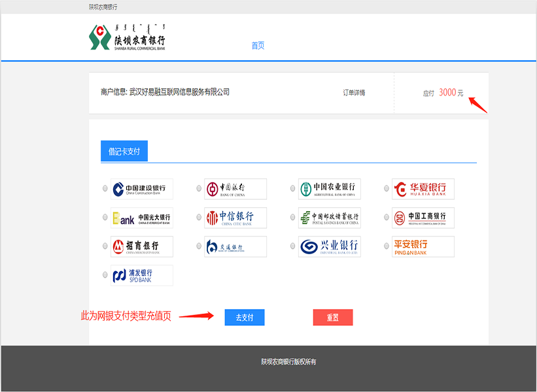Select the 浦发银行 radio button
The image size is (537, 392).
pos(105,274)
